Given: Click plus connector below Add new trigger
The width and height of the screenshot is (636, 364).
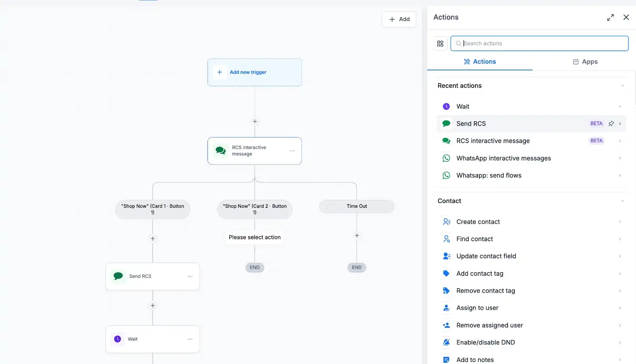Looking at the screenshot, I should point(255,121).
